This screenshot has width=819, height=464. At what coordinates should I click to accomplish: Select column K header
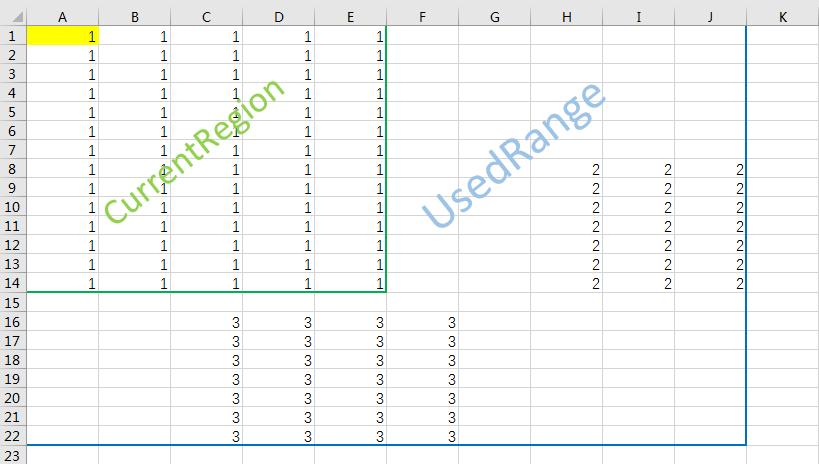point(783,17)
